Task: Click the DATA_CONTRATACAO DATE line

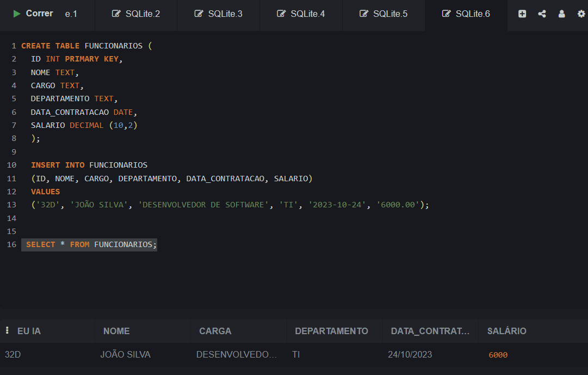Action: point(84,112)
